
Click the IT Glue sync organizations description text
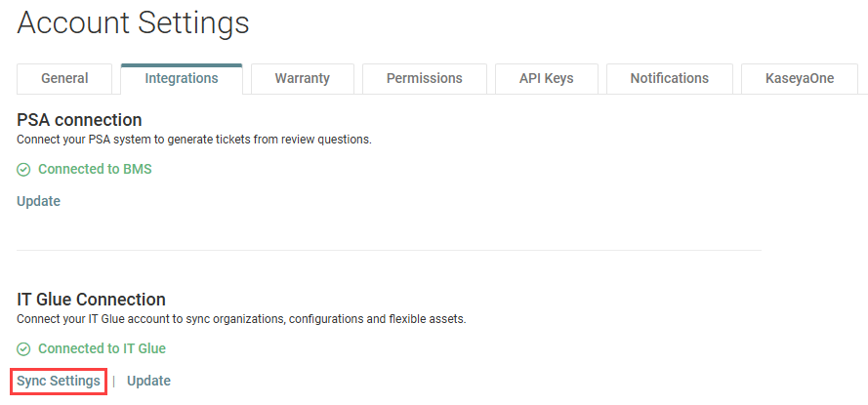(241, 320)
